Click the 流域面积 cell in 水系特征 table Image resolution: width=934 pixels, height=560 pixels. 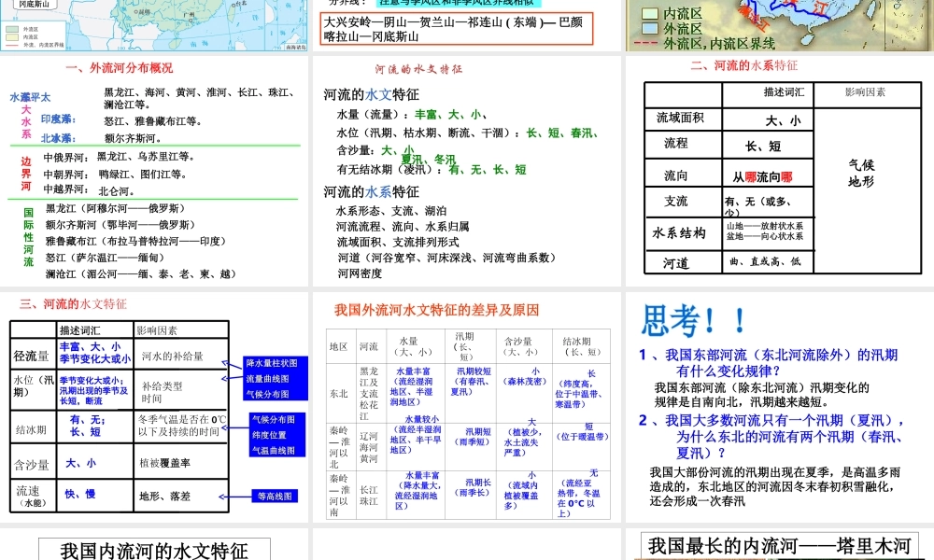point(684,119)
